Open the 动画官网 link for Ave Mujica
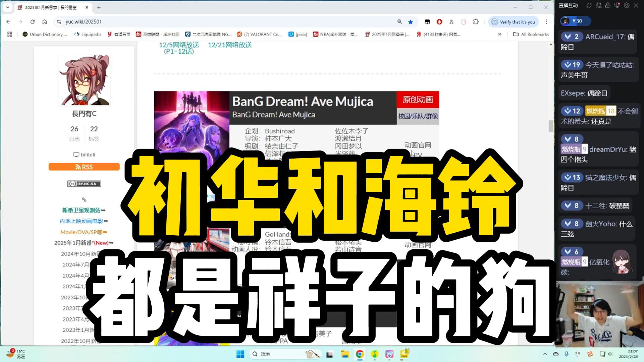The height and width of the screenshot is (362, 644). tap(418, 145)
